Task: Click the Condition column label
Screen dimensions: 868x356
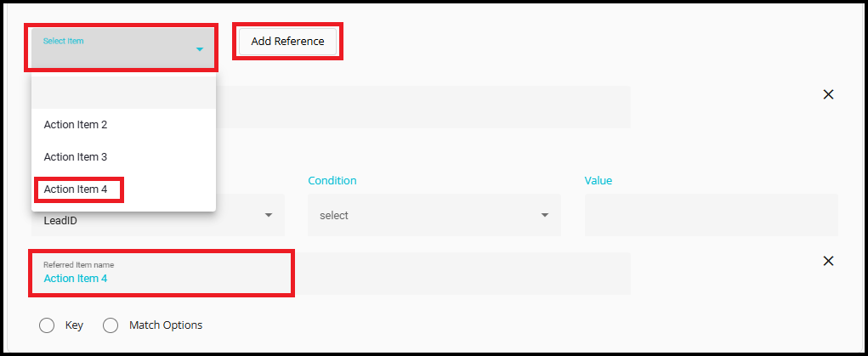Action: pos(332,181)
